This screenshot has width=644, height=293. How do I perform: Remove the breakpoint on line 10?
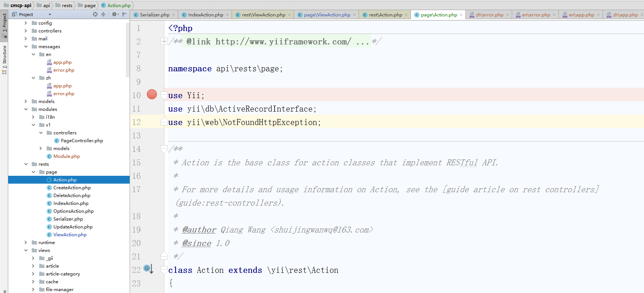coord(152,94)
